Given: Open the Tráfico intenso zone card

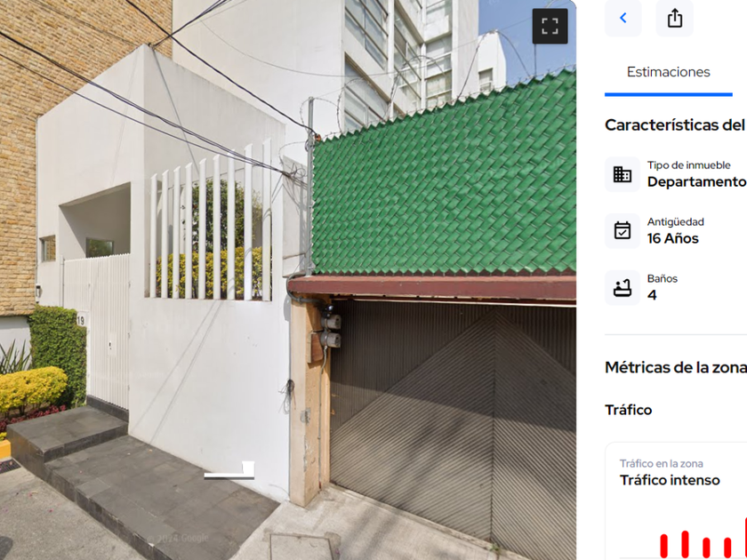Looking at the screenshot, I should point(676,501).
